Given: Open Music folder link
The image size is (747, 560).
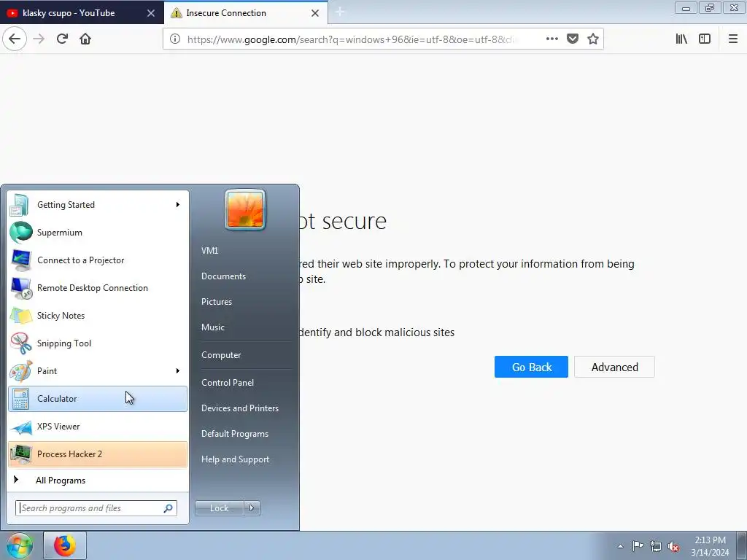Looking at the screenshot, I should pyautogui.click(x=212, y=327).
